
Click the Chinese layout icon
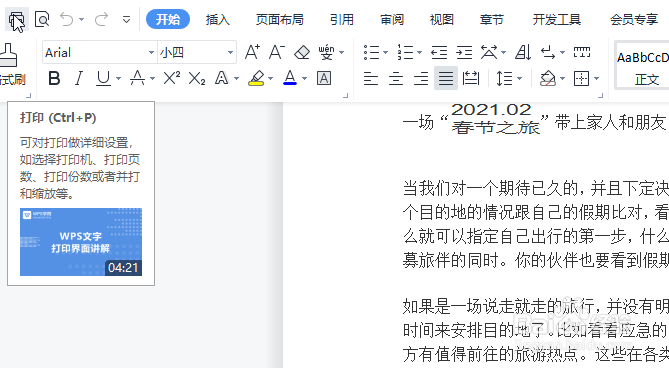click(x=489, y=52)
